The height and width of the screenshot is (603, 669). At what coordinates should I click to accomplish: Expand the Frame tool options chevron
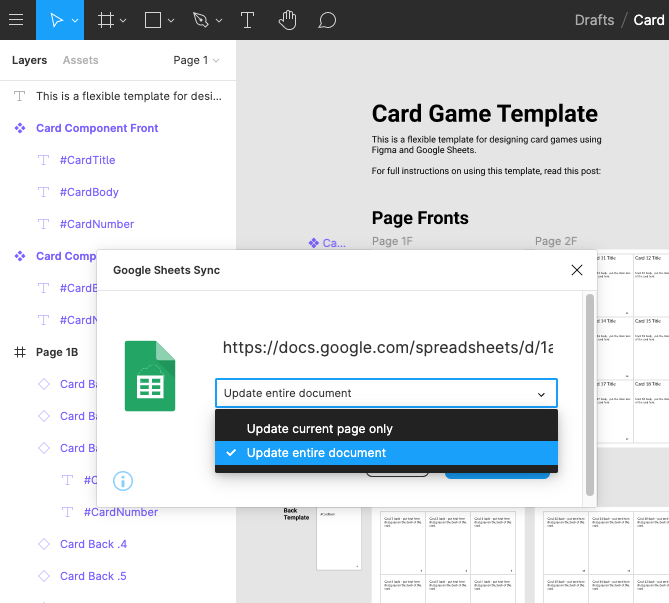(x=123, y=20)
